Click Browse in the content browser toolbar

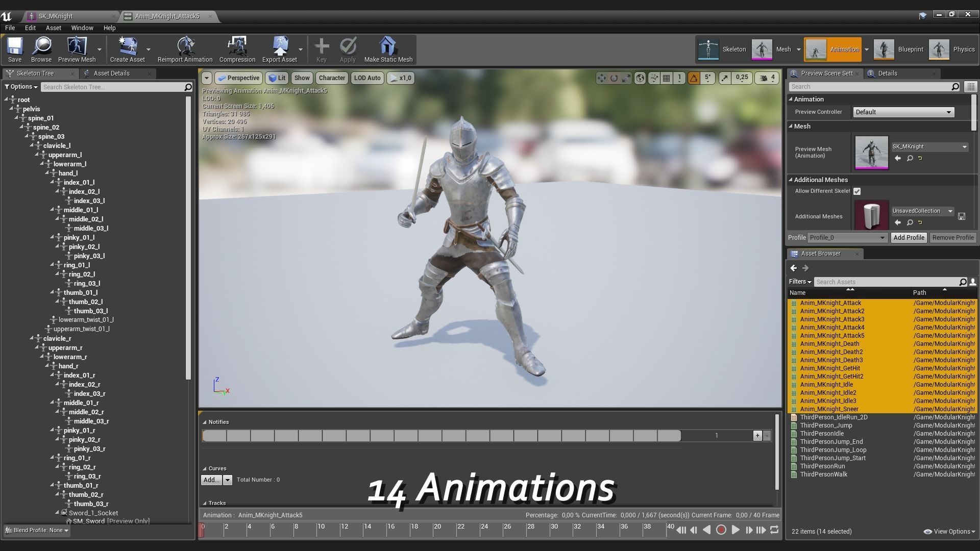pyautogui.click(x=41, y=49)
